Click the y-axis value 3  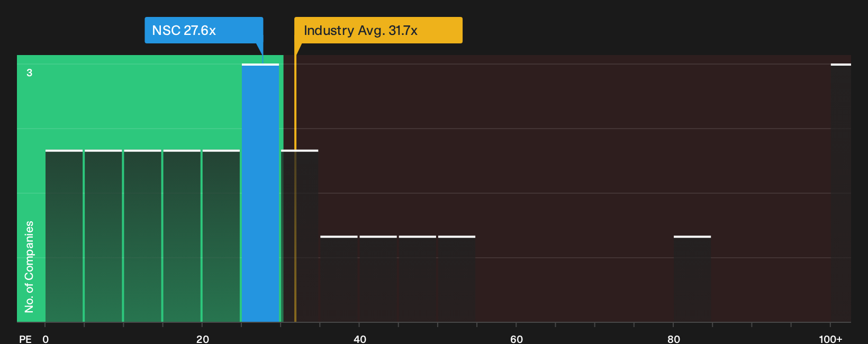[x=30, y=73]
